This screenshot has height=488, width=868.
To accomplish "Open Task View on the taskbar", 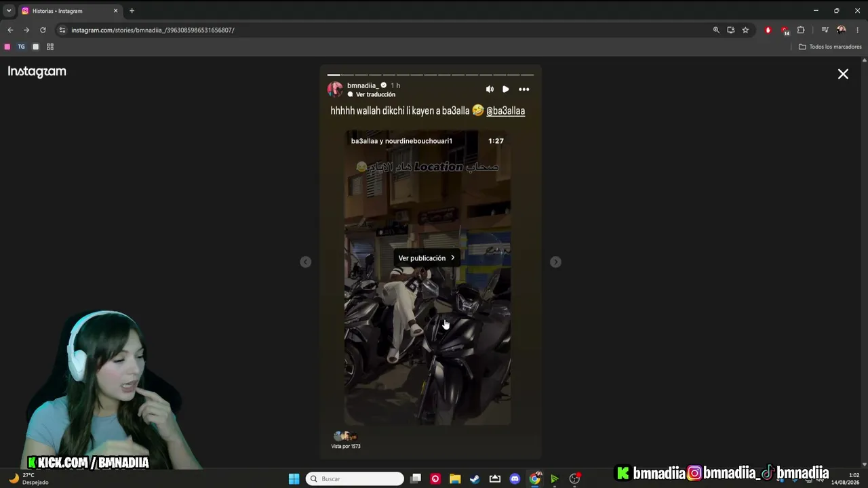I will point(416,479).
